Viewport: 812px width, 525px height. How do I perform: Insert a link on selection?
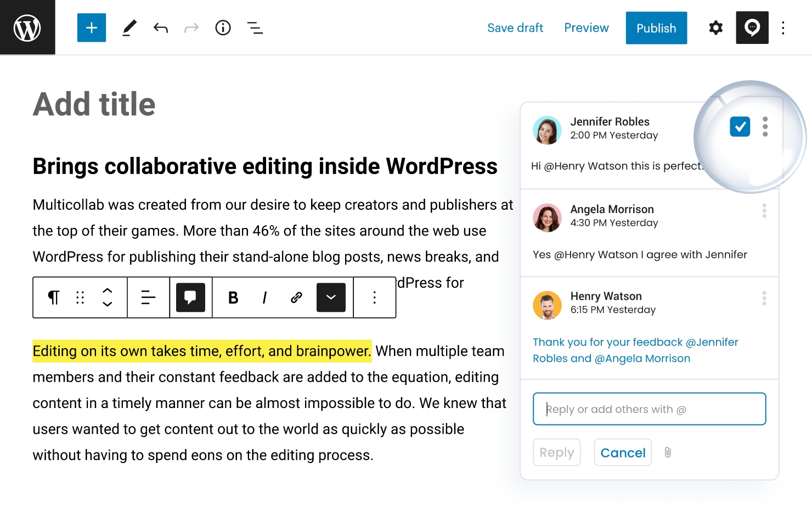296,297
